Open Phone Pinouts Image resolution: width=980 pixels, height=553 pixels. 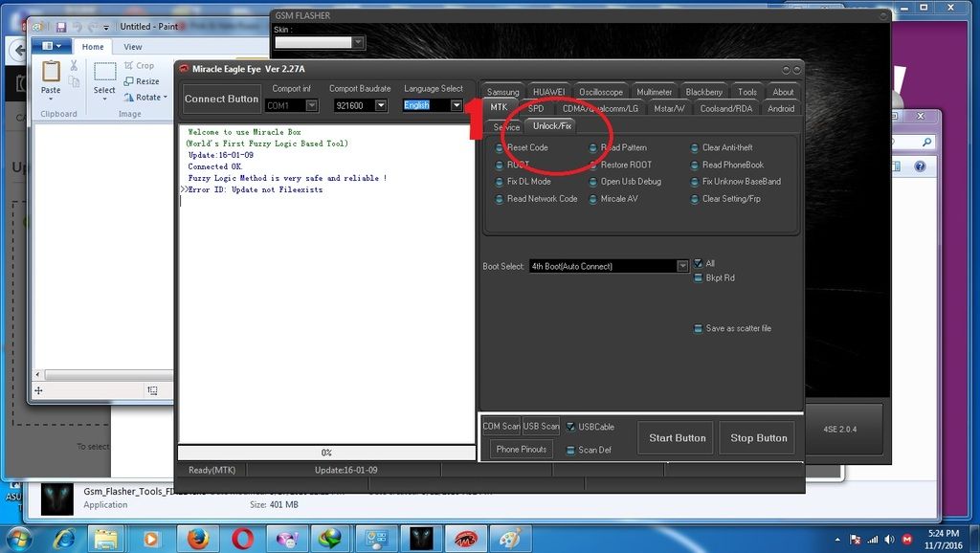(522, 450)
